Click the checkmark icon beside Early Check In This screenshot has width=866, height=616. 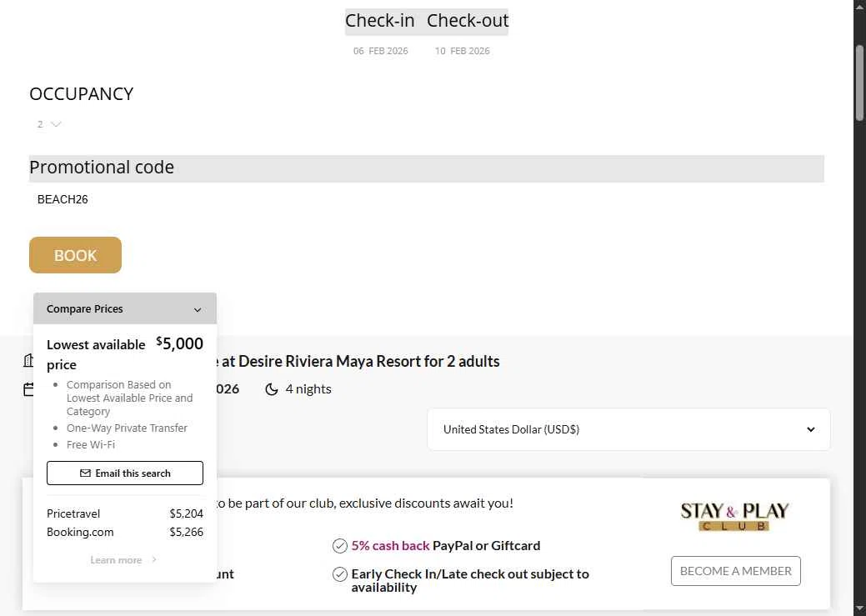(x=340, y=574)
